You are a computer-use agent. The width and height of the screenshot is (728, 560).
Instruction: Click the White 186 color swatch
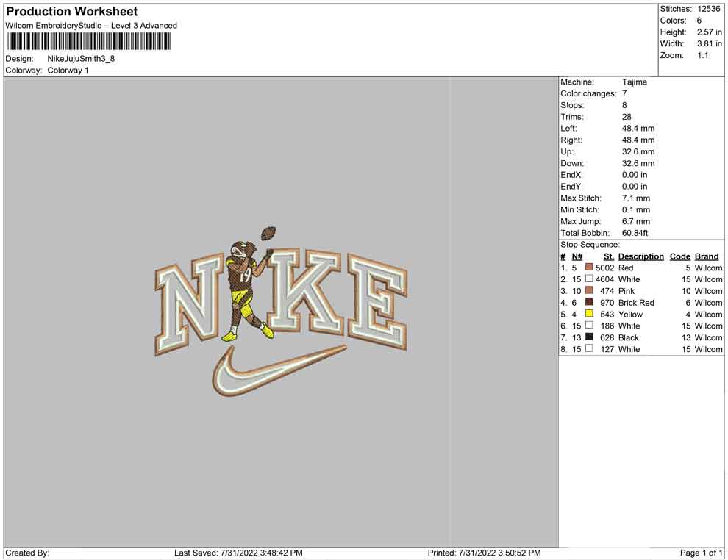point(589,326)
